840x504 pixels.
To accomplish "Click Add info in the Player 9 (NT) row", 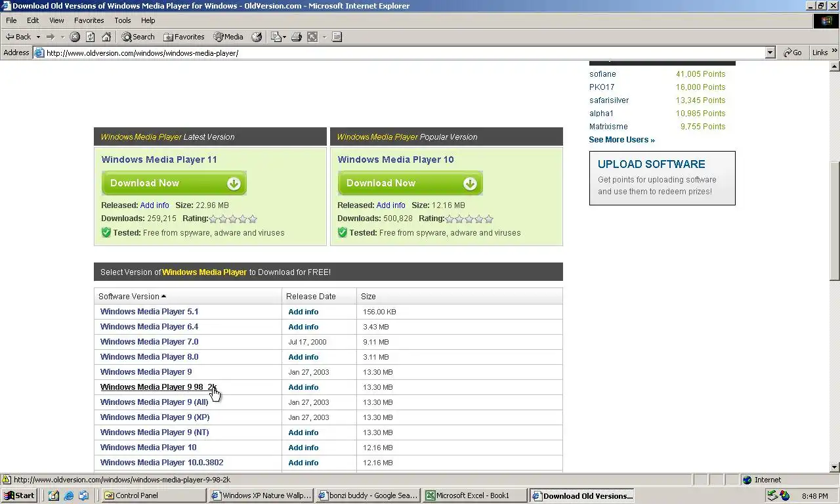I will coord(303,432).
